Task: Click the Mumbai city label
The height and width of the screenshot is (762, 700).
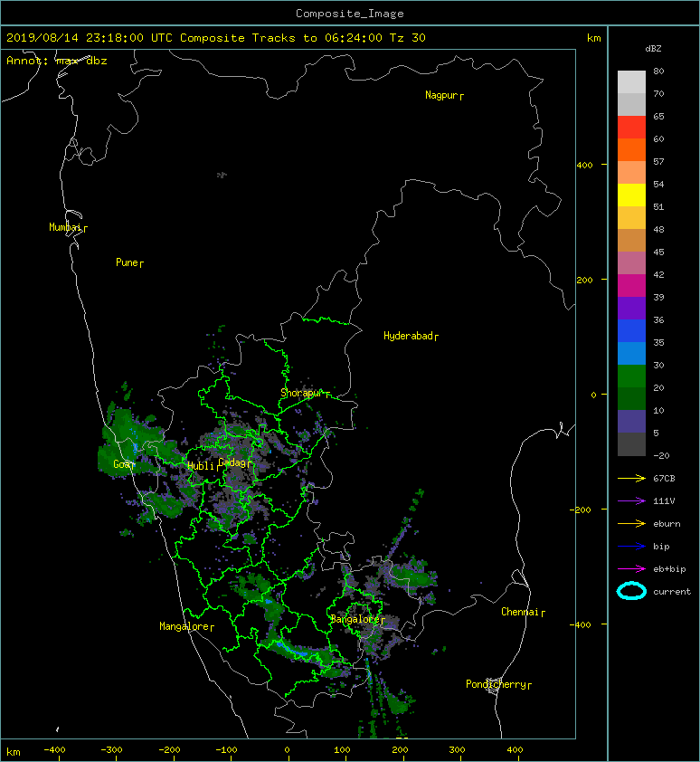Action: tap(65, 227)
